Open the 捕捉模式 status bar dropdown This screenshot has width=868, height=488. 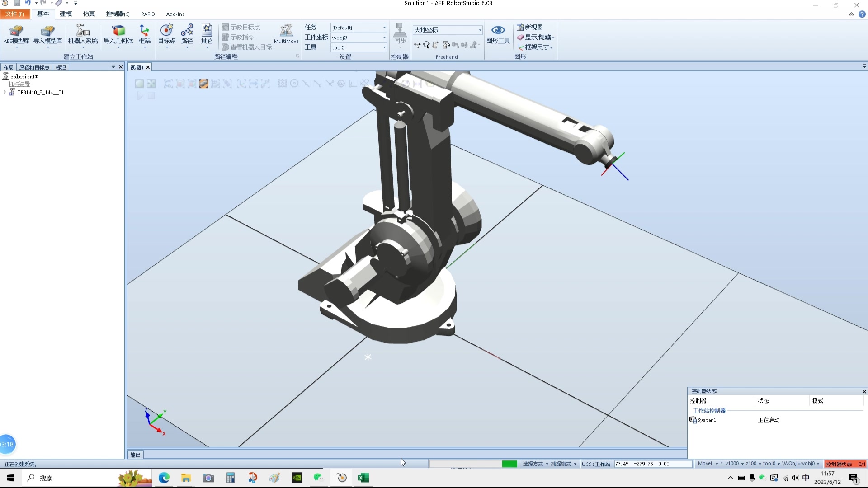(x=563, y=464)
